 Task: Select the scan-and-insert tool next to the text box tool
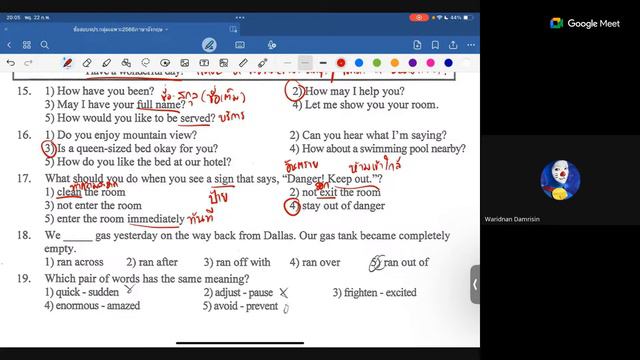tap(224, 63)
